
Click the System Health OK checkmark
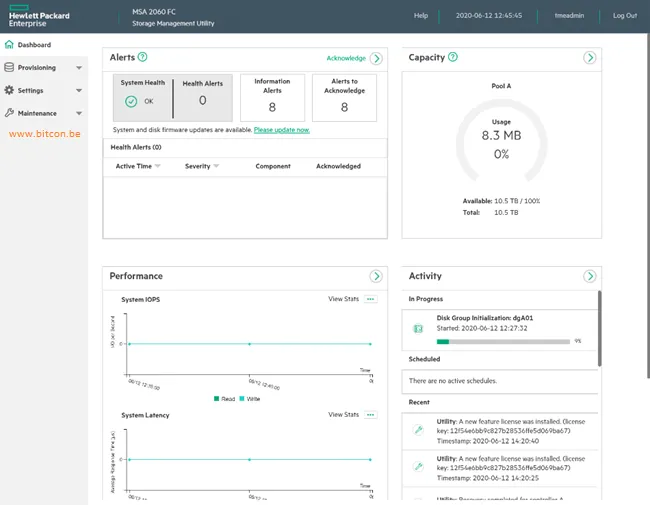coord(131,101)
